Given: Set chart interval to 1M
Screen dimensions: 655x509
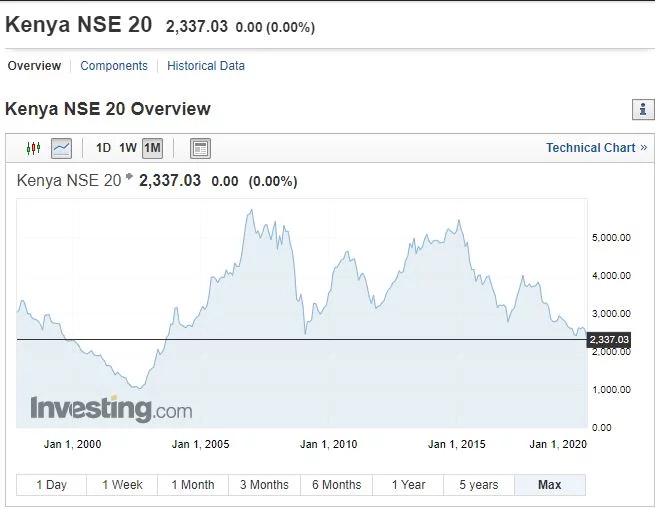Looking at the screenshot, I should [x=152, y=148].
